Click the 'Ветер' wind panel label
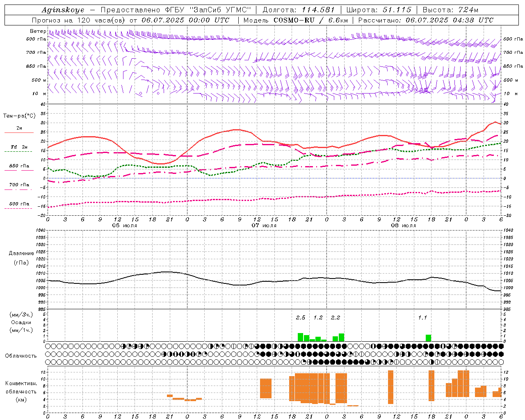This screenshot has height=420, width=525. coord(38,31)
